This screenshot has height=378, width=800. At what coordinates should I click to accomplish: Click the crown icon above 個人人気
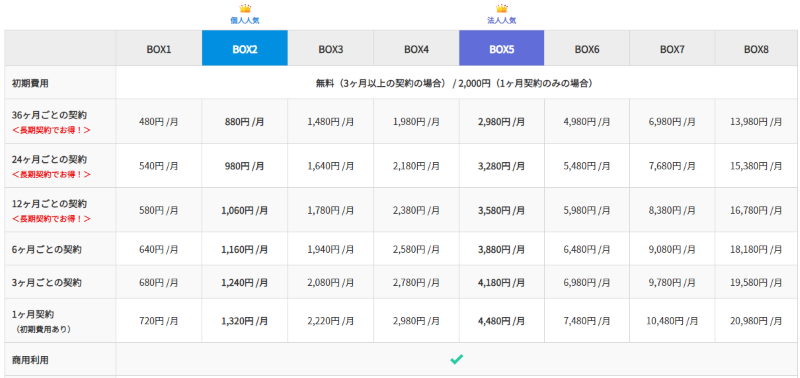(245, 9)
